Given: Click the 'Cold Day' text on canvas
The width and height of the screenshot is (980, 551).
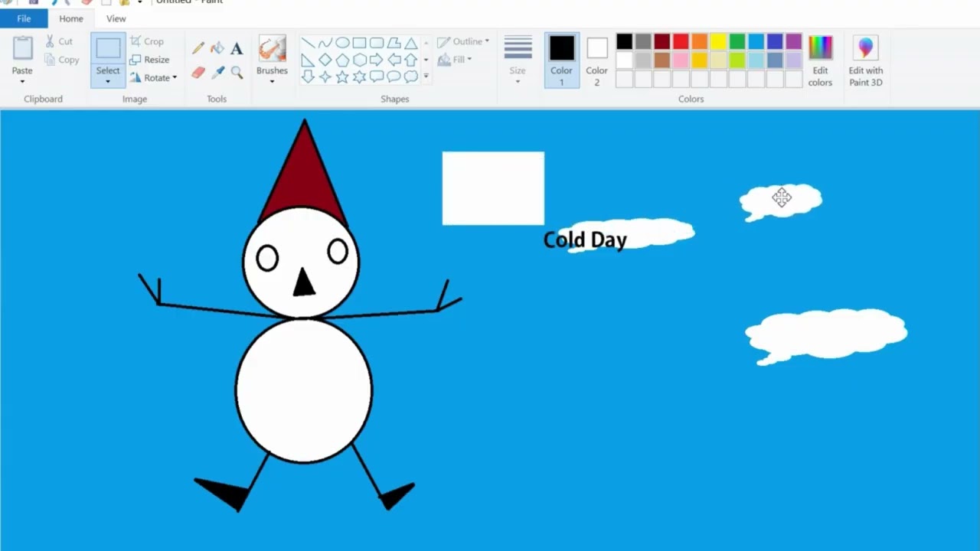Looking at the screenshot, I should click(585, 240).
